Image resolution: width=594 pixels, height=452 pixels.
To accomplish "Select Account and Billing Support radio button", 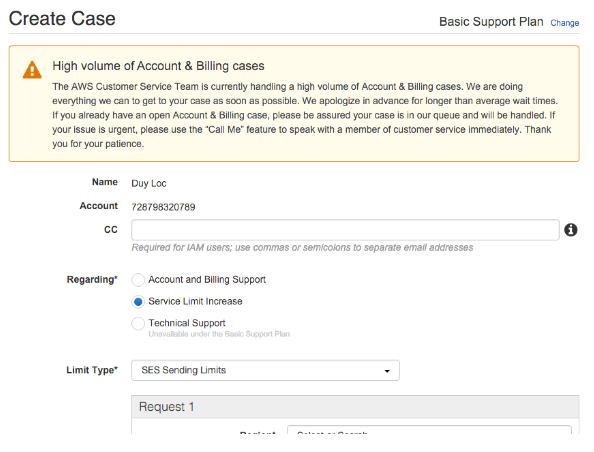I will click(x=138, y=280).
